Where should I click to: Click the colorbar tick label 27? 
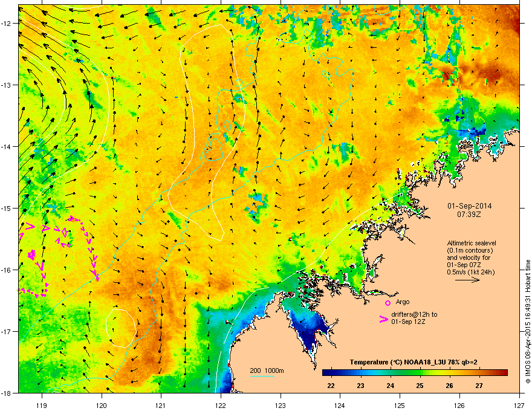pos(479,386)
